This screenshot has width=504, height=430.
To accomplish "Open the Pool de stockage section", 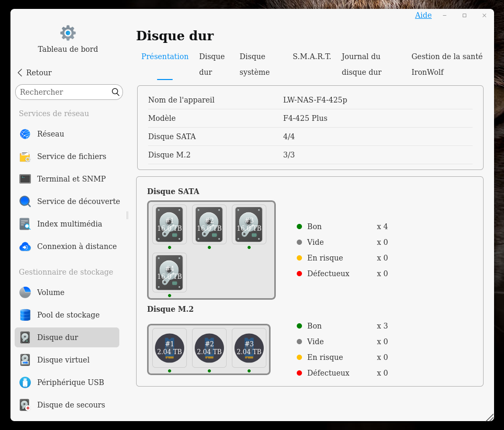I will coord(68,315).
